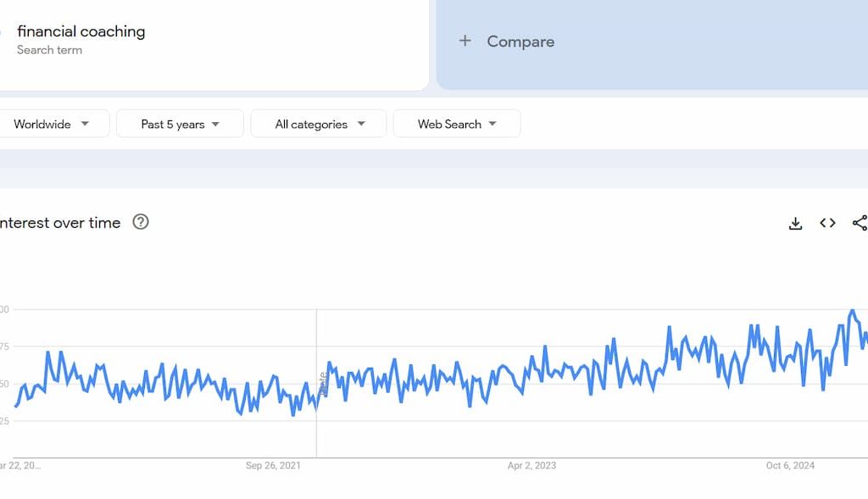Click the Apr 2, 2023 axis label

(x=531, y=465)
